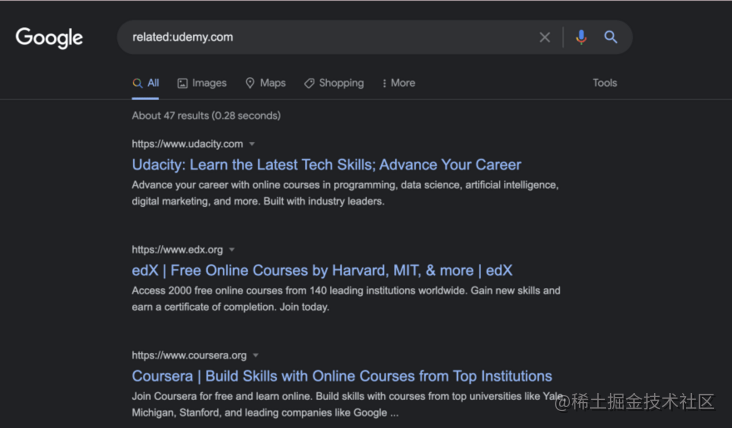Open the More menu
The height and width of the screenshot is (428, 732).
tap(398, 83)
